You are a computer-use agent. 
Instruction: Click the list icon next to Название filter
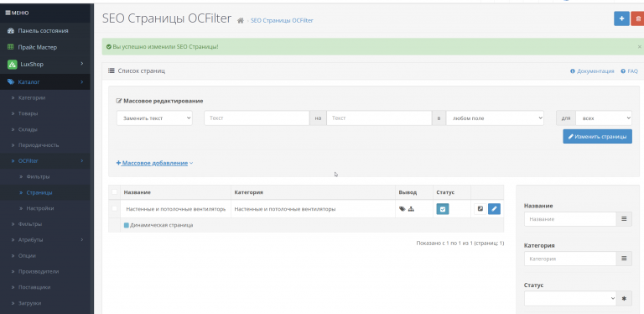pos(624,219)
